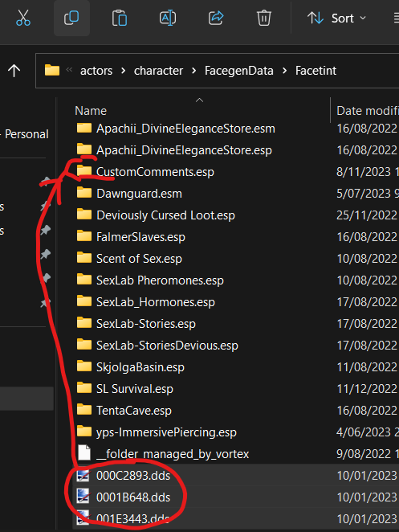
Task: Click the Share icon in toolbar
Action: pos(216,18)
